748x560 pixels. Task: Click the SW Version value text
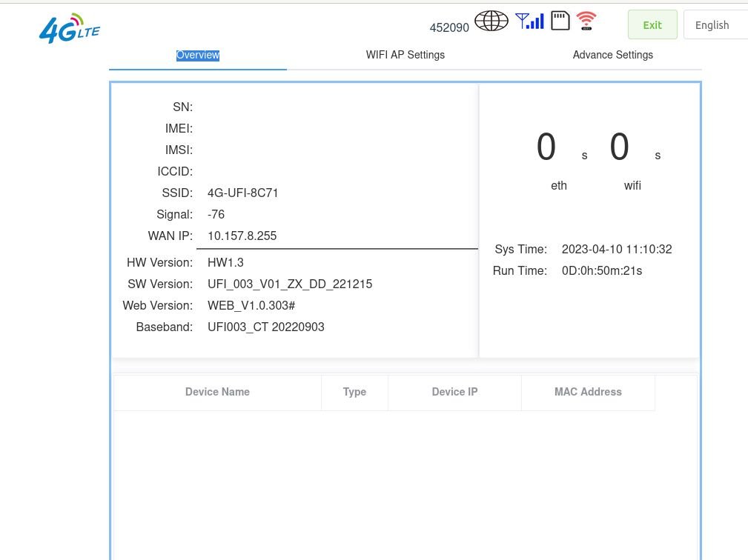tap(290, 284)
